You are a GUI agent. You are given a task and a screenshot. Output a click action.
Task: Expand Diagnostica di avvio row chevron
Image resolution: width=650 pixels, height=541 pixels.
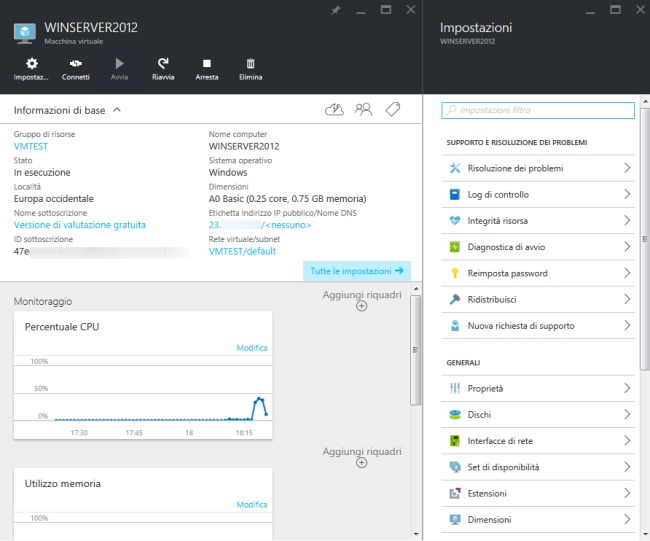pos(627,247)
